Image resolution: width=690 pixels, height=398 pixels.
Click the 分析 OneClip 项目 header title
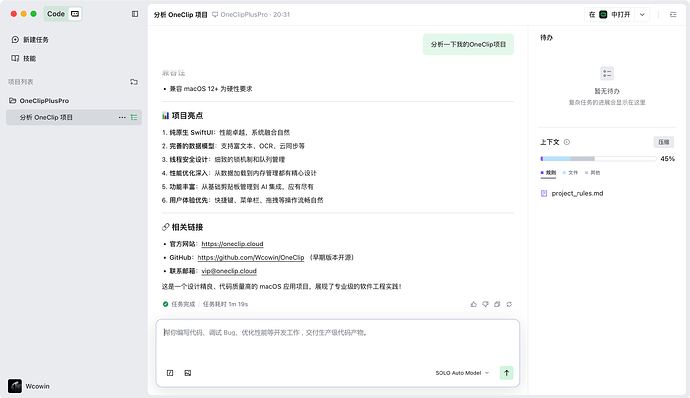click(180, 15)
